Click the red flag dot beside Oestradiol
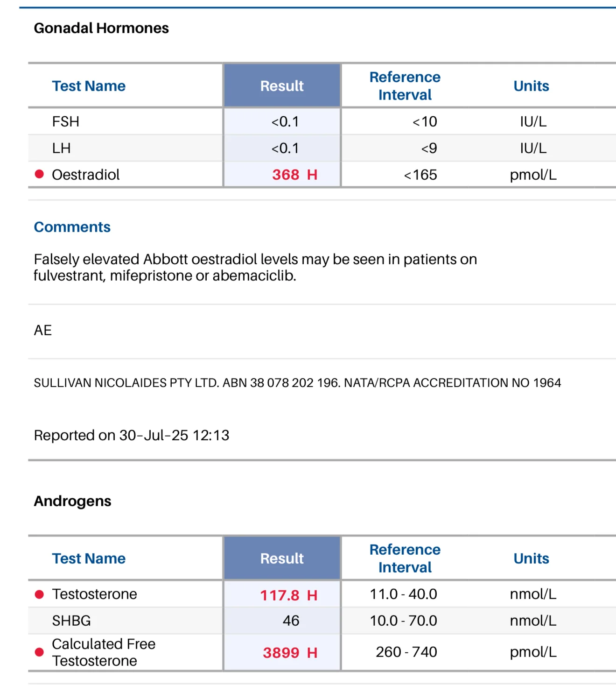Image resolution: width=616 pixels, height=692 pixels. 39,174
